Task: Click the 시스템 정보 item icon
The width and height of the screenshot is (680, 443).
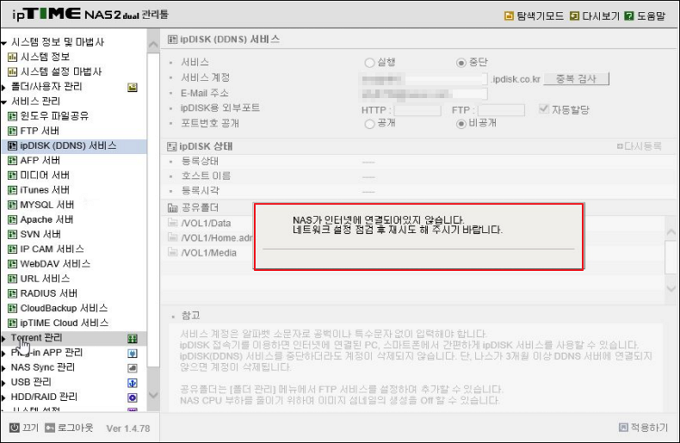Action: point(13,57)
